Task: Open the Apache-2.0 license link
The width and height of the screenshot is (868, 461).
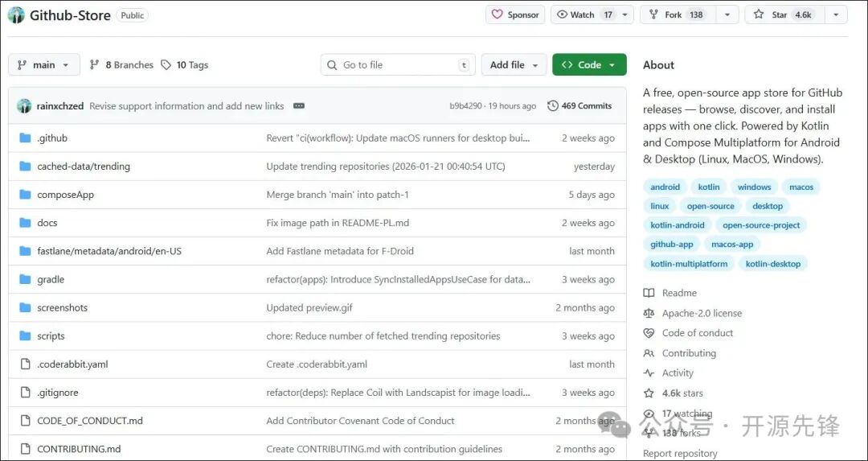Action: (693, 313)
